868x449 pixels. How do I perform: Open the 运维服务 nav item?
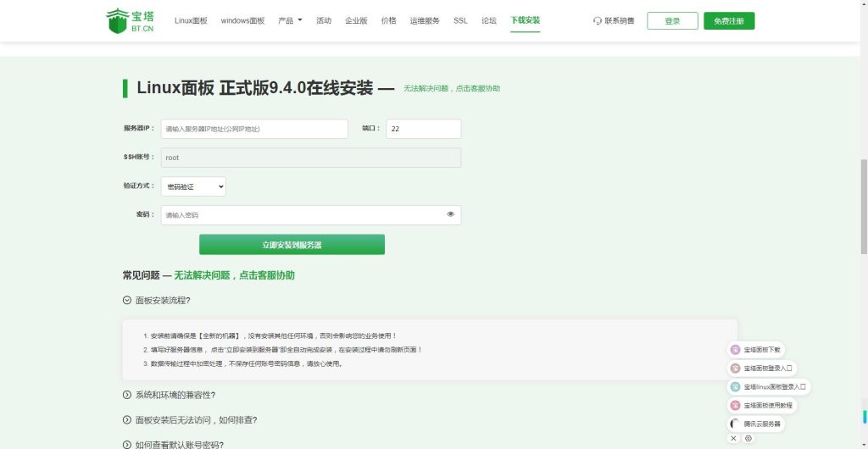pos(425,21)
